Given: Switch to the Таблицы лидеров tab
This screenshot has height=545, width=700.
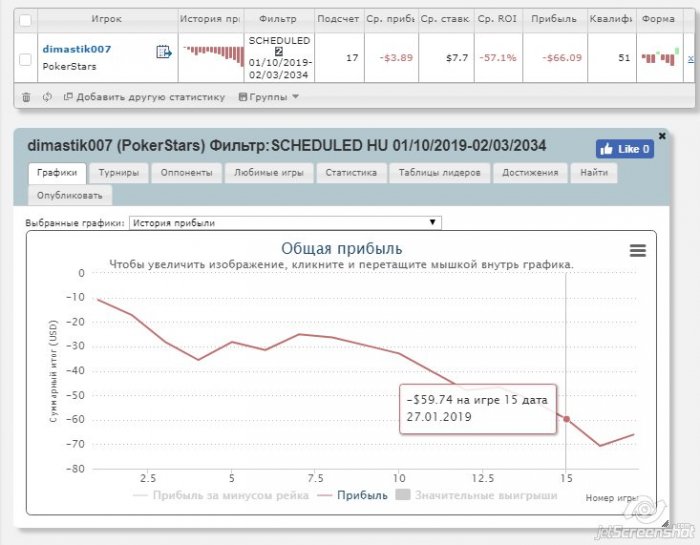Looking at the screenshot, I should [x=440, y=173].
